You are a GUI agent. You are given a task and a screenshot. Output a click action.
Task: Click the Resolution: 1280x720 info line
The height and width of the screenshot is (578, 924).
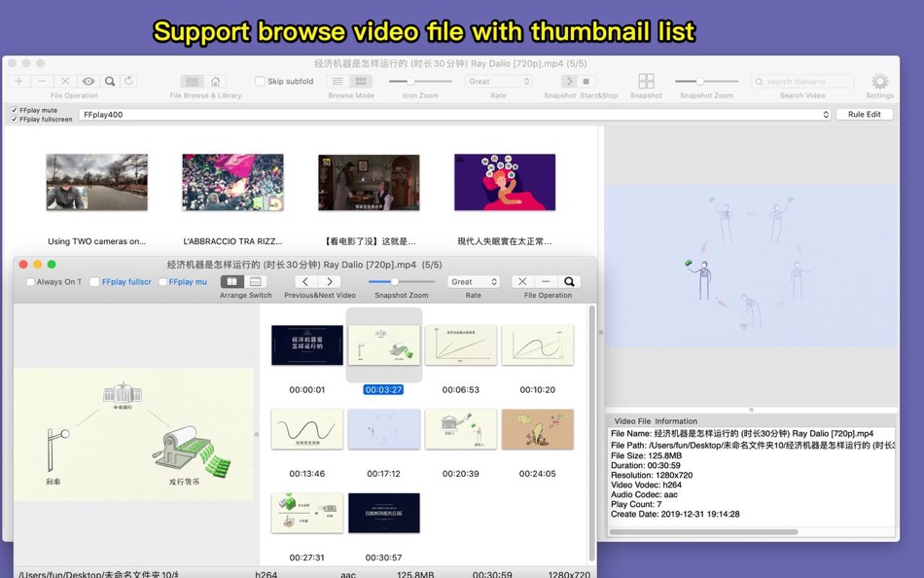(652, 475)
